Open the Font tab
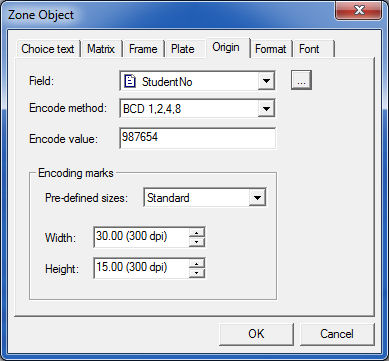Screen dimensions: 389x361 tap(309, 49)
